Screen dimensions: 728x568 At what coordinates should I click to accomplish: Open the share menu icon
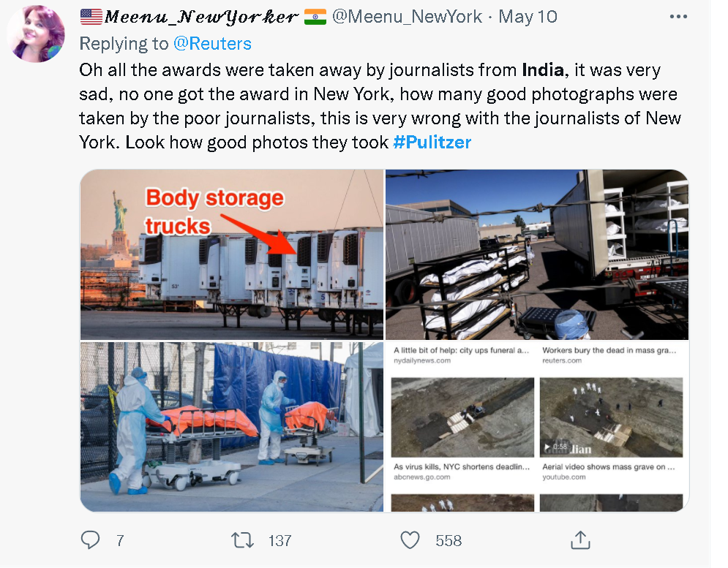pos(579,540)
